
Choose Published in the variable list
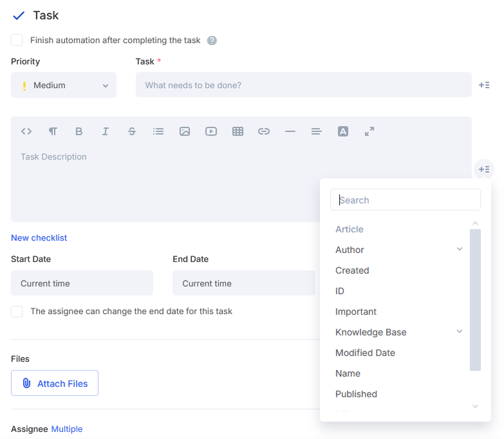point(356,394)
